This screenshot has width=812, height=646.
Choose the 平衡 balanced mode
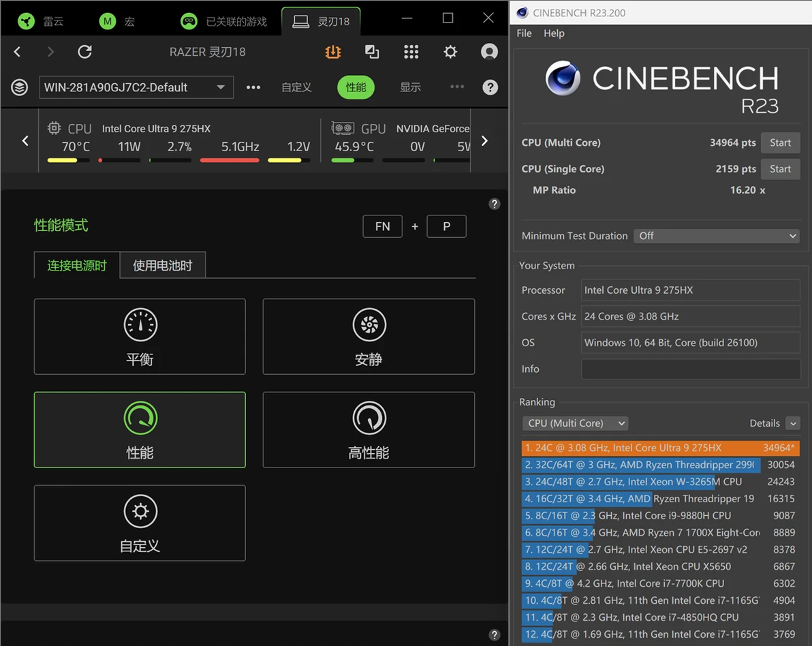tap(140, 336)
